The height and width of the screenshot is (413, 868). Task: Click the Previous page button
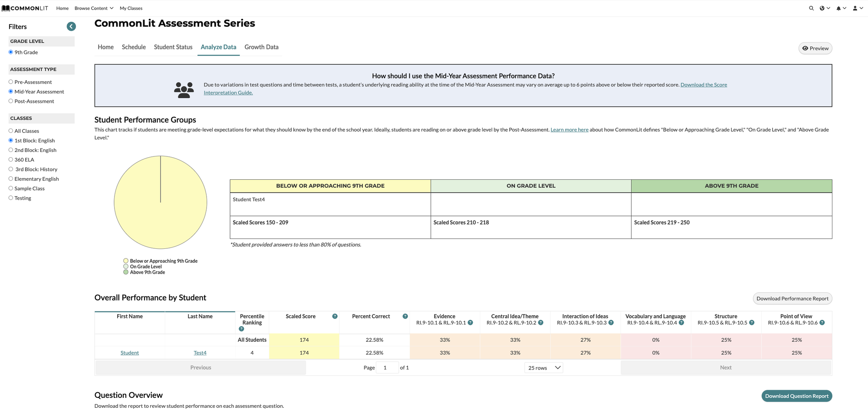pos(201,367)
